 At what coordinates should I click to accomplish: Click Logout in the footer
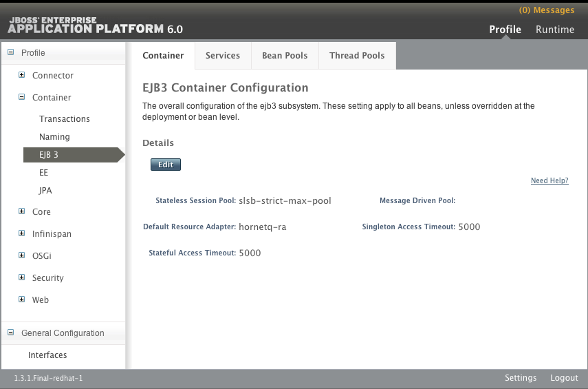point(564,378)
